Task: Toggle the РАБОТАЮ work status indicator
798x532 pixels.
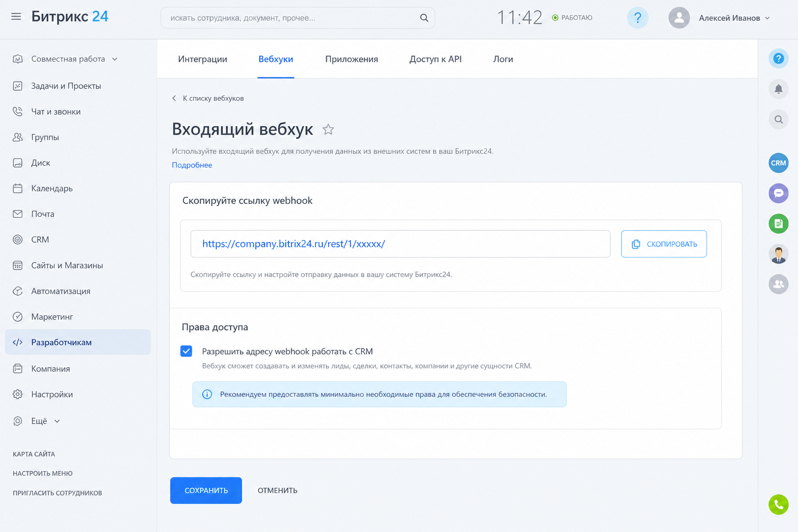Action: (x=572, y=18)
